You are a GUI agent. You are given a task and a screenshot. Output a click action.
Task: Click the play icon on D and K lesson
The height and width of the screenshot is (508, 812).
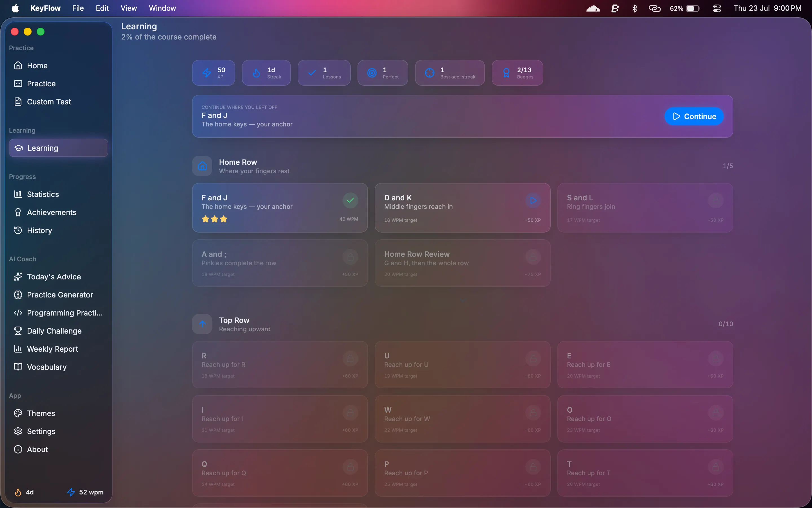pyautogui.click(x=533, y=201)
